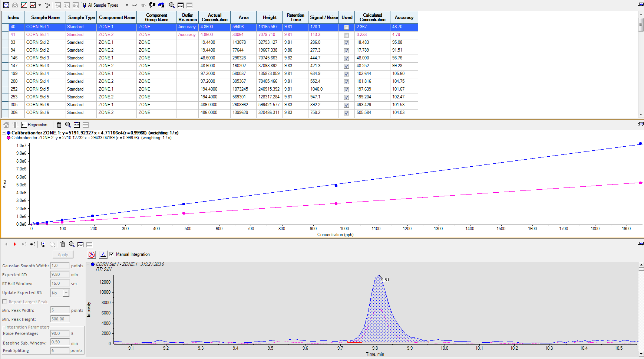Open the grid view icon in the top toolbar
This screenshot has width=644, height=359.
point(181,5)
